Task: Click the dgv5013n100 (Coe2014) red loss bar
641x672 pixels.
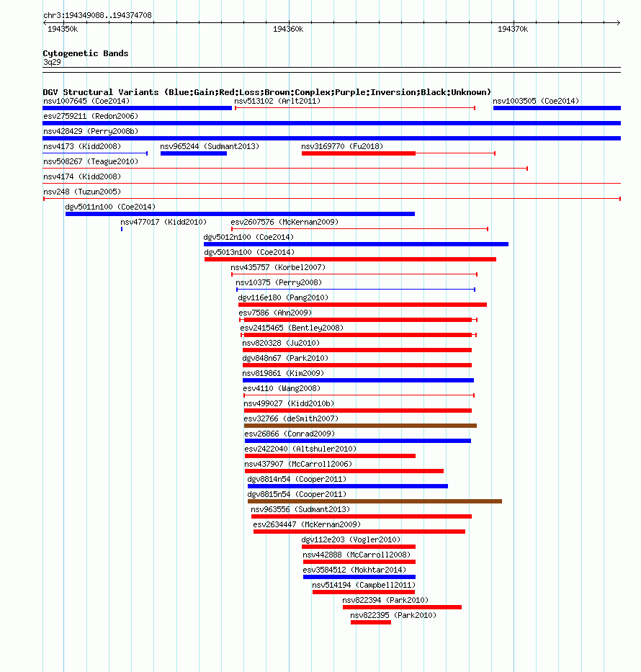Action: [351, 259]
